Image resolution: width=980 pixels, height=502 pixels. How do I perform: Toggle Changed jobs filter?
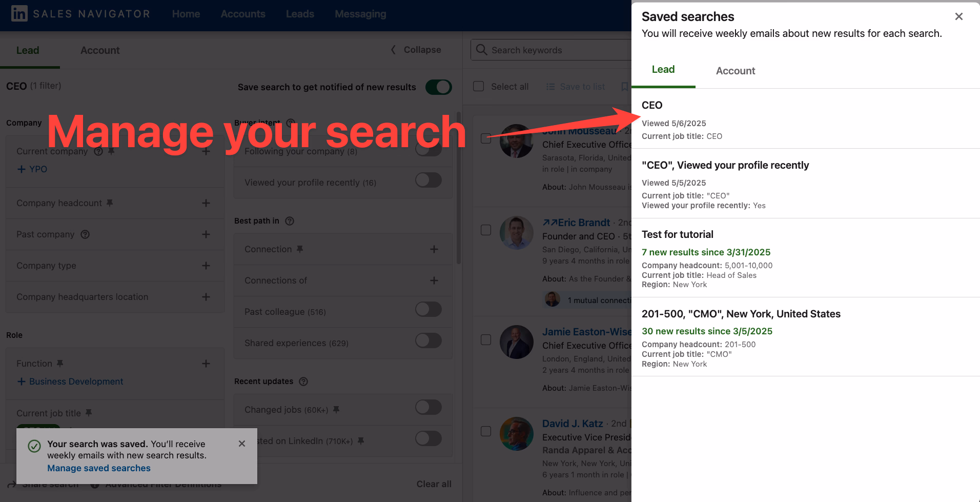428,407
